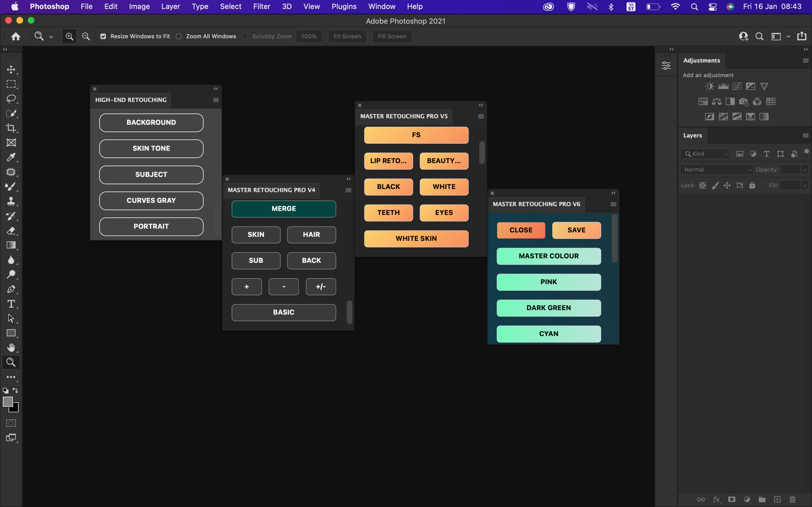Disable Resize Windows to Fit checkbox
Image resolution: width=812 pixels, height=507 pixels.
pos(103,36)
